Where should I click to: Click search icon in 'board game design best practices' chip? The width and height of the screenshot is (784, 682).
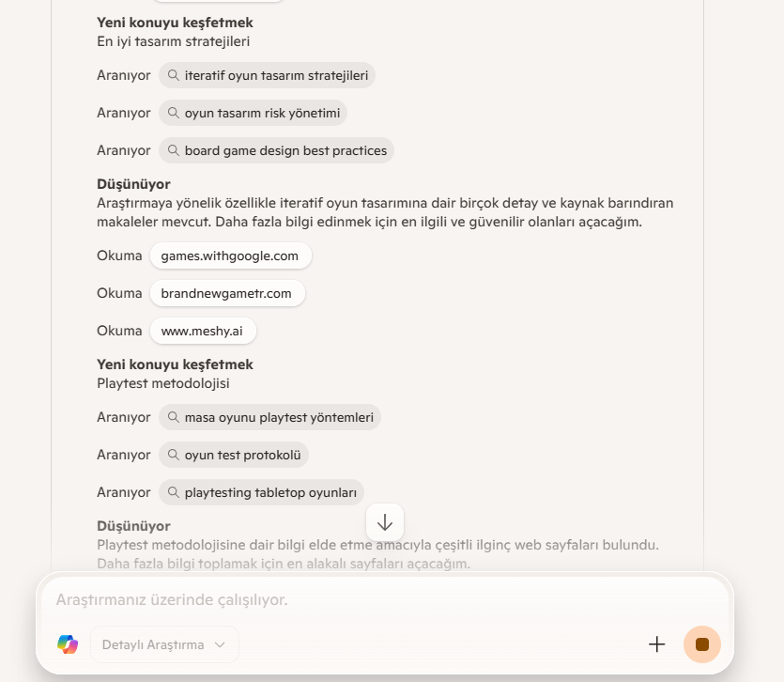[173, 150]
